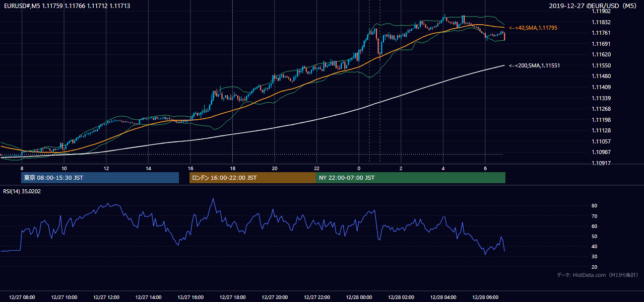Image resolution: width=644 pixels, height=302 pixels.
Task: Click price axis value 1.11832
Action: 602,22
